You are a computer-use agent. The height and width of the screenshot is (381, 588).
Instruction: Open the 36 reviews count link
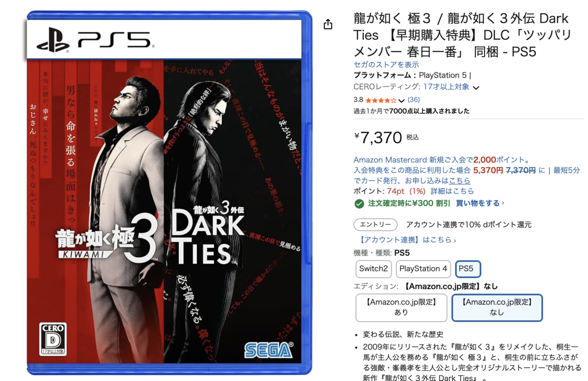tap(414, 100)
